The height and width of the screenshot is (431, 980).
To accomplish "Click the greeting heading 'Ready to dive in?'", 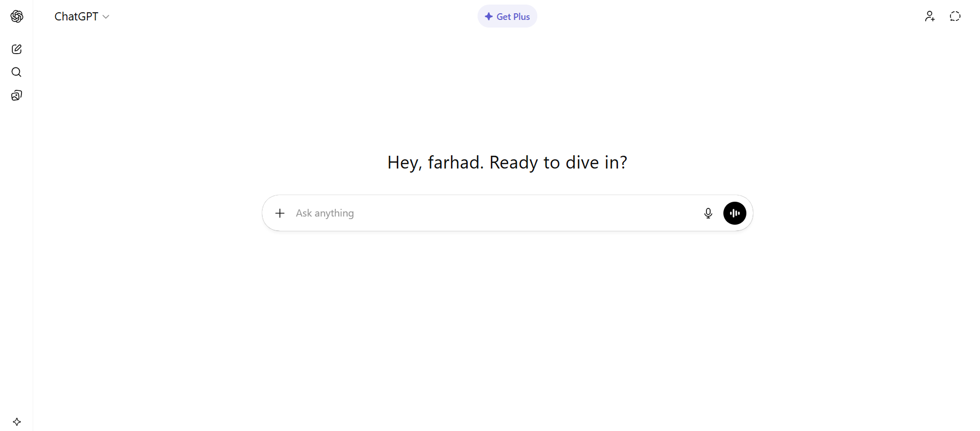I will point(558,162).
